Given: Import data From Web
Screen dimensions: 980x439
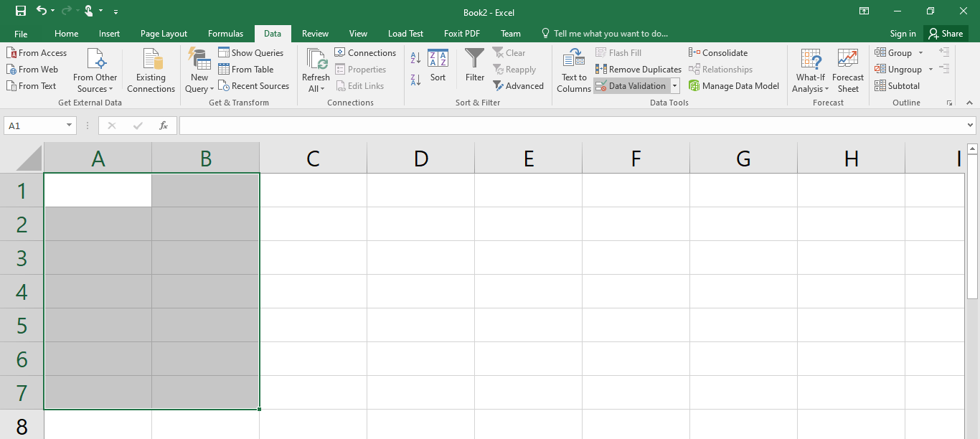Looking at the screenshot, I should (32, 70).
